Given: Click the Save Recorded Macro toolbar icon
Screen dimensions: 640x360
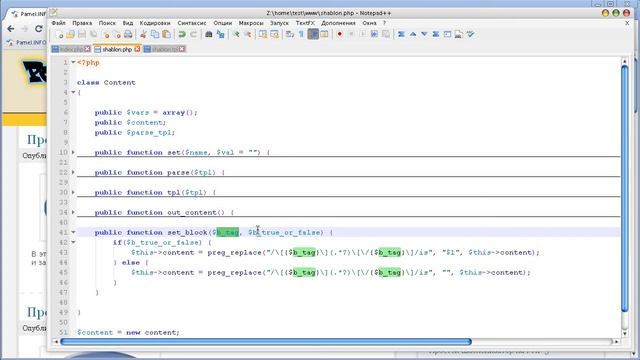Looking at the screenshot, I should 385,34.
